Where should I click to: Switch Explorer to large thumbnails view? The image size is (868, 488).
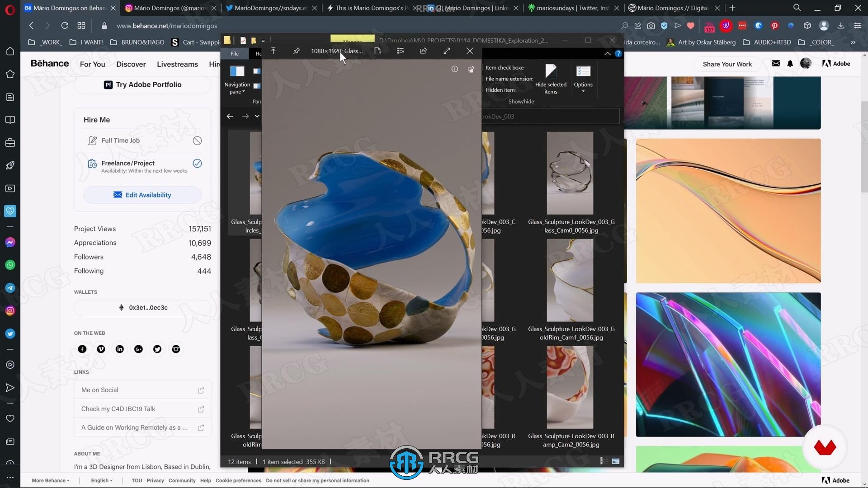pos(616,461)
